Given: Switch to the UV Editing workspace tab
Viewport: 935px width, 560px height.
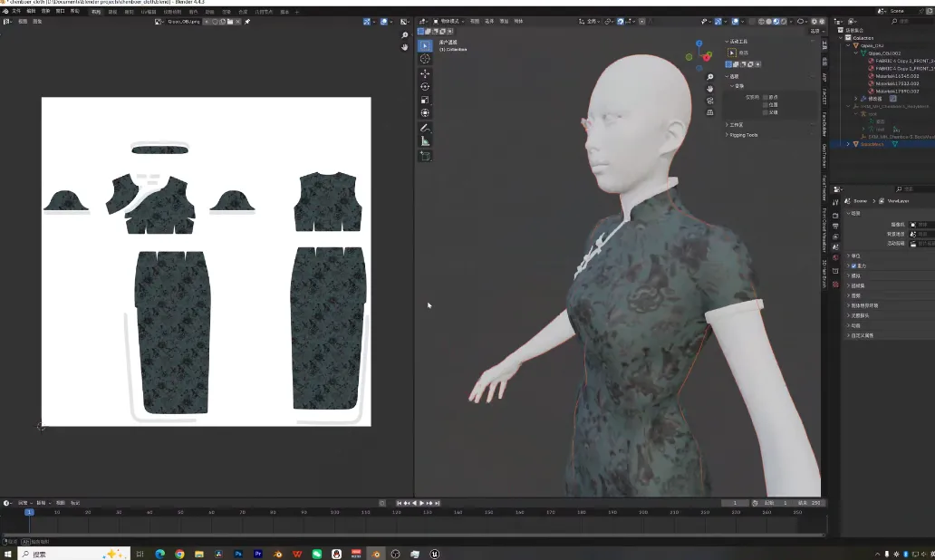Looking at the screenshot, I should pyautogui.click(x=149, y=12).
